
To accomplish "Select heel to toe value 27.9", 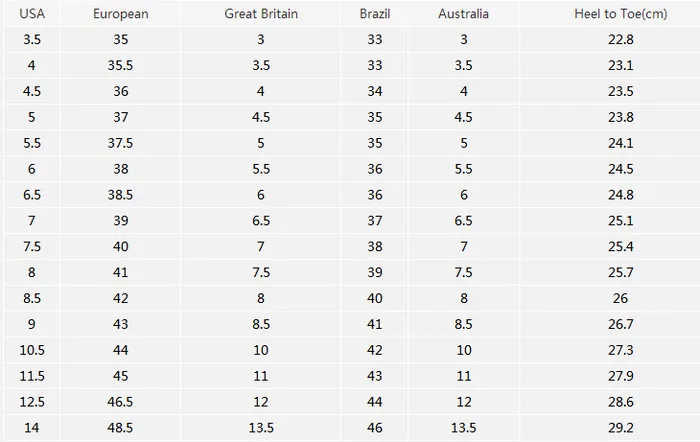I will tap(621, 376).
